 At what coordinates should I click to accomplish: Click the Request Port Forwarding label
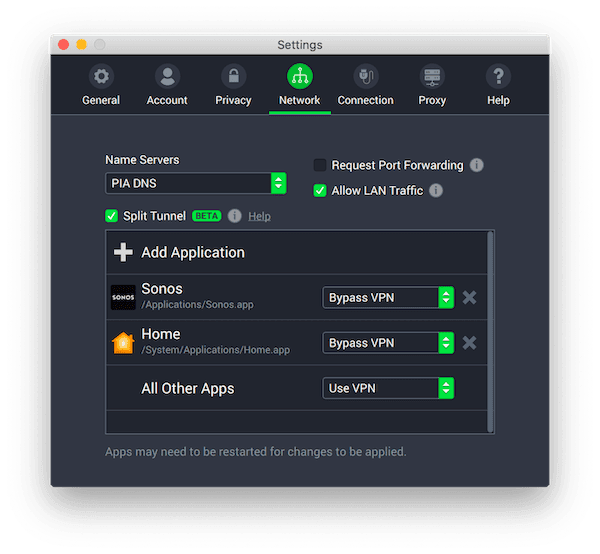[x=397, y=165]
